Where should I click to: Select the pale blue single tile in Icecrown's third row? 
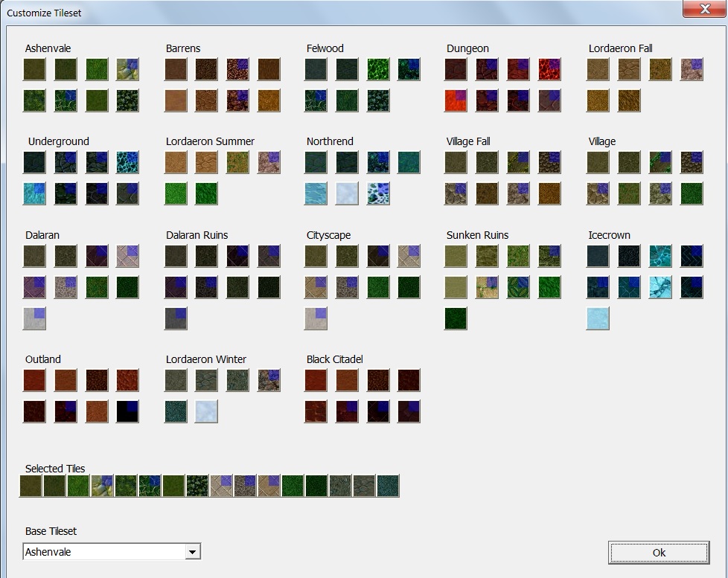598,318
